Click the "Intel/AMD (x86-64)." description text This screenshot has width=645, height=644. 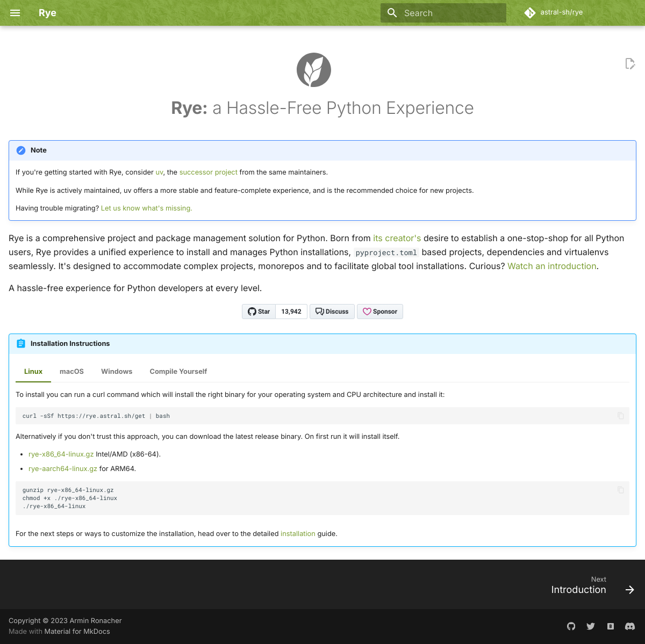(x=128, y=454)
